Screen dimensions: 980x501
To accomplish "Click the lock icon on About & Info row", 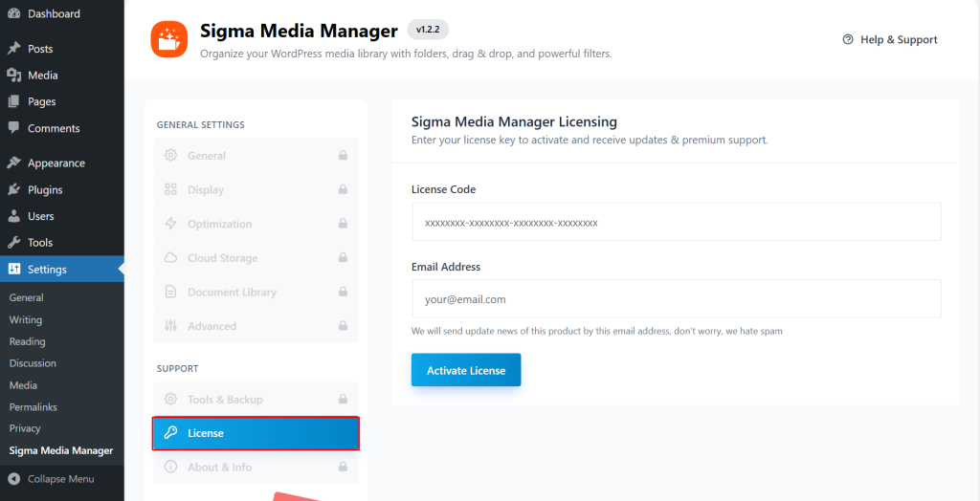I will (x=343, y=467).
